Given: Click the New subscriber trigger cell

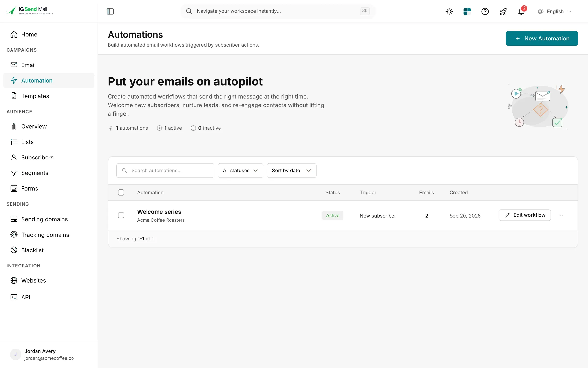Looking at the screenshot, I should click(x=378, y=216).
